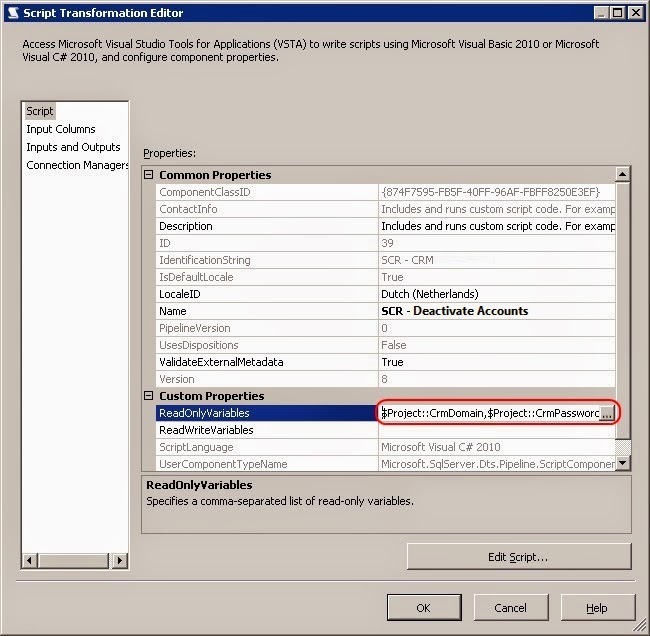Click the Script Transformation Editor title icon
650x636 pixels.
pos(13,13)
